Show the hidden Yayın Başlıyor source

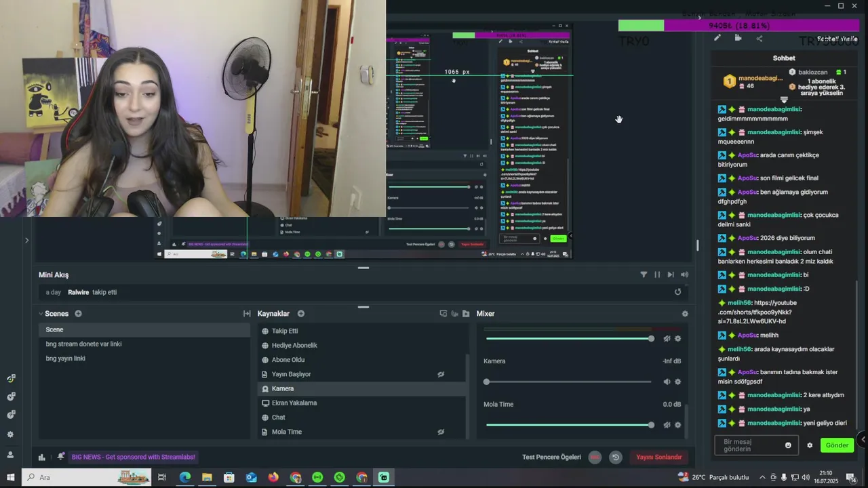click(x=441, y=374)
